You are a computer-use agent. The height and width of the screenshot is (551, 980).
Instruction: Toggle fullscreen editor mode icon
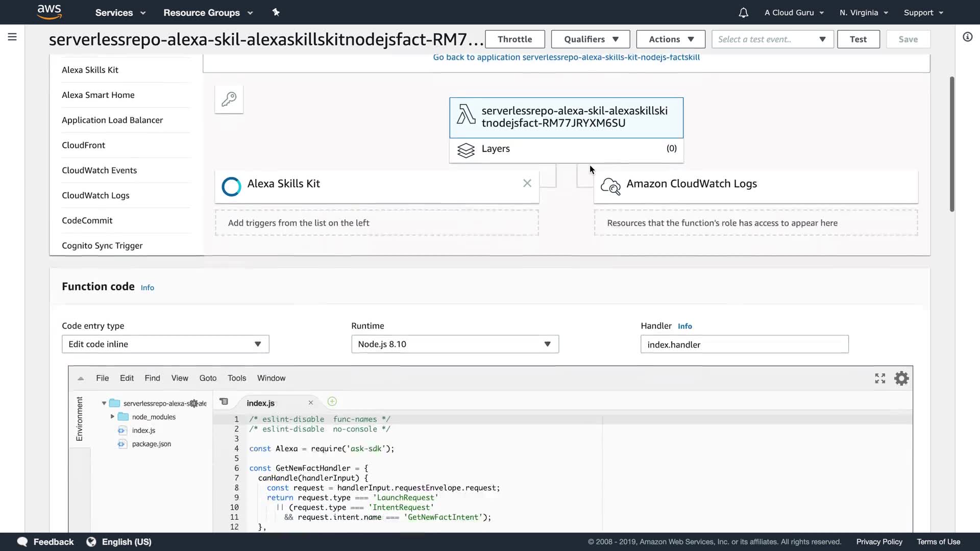point(880,379)
